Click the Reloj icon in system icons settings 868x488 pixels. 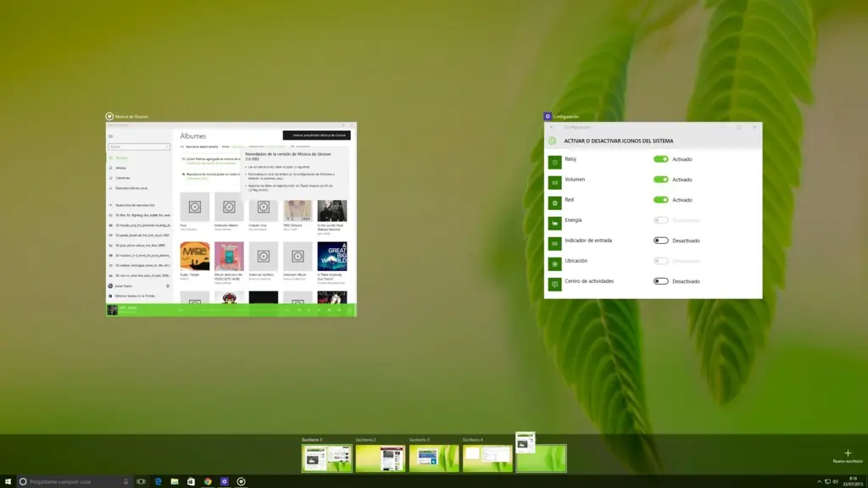coord(554,159)
